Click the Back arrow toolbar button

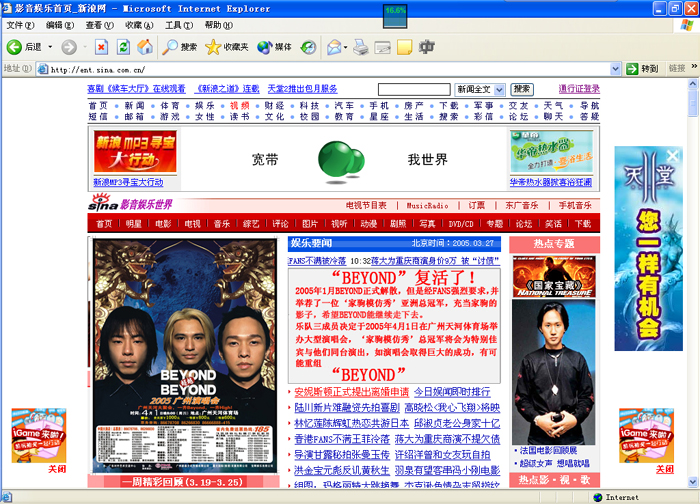(x=14, y=47)
